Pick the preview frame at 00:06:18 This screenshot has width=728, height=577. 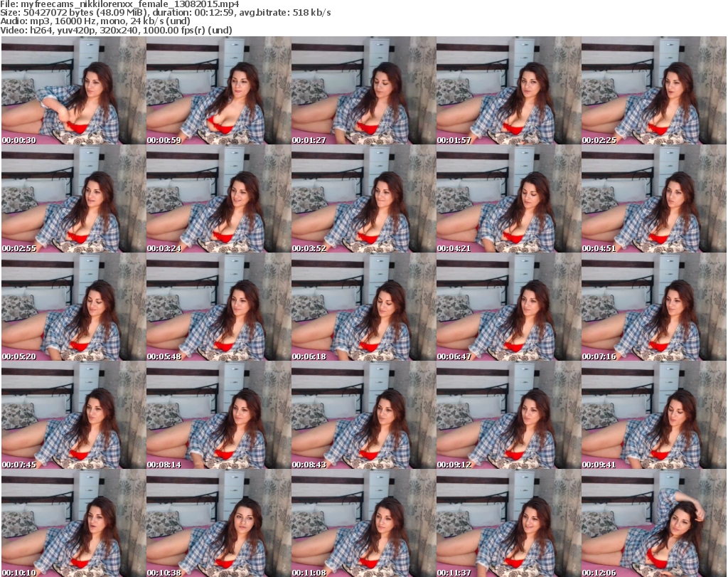[363, 307]
